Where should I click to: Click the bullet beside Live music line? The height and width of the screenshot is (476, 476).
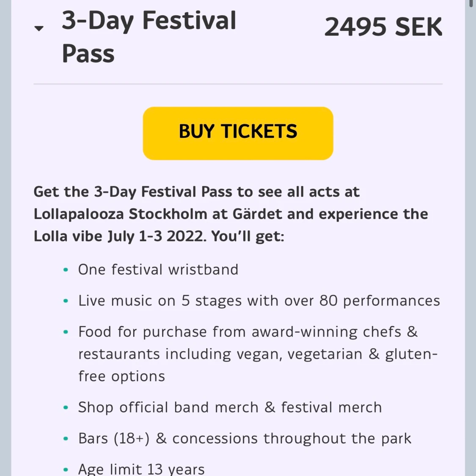coord(66,301)
